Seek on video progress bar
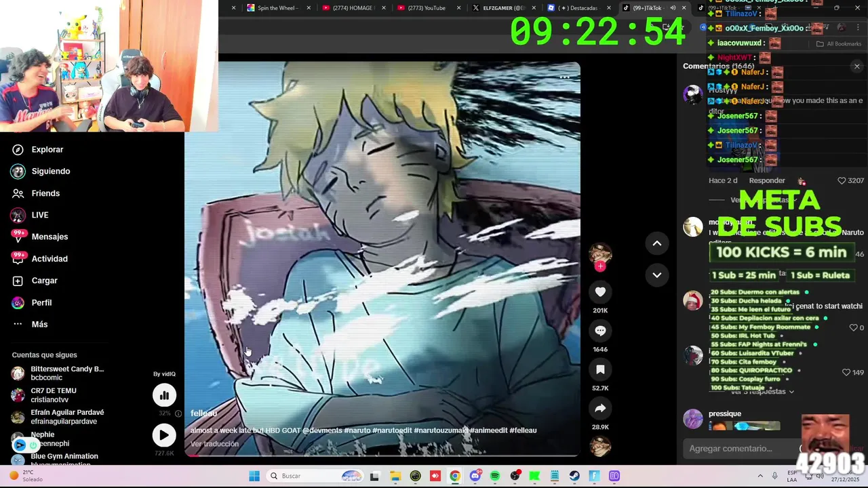Image resolution: width=868 pixels, height=488 pixels. 382,455
